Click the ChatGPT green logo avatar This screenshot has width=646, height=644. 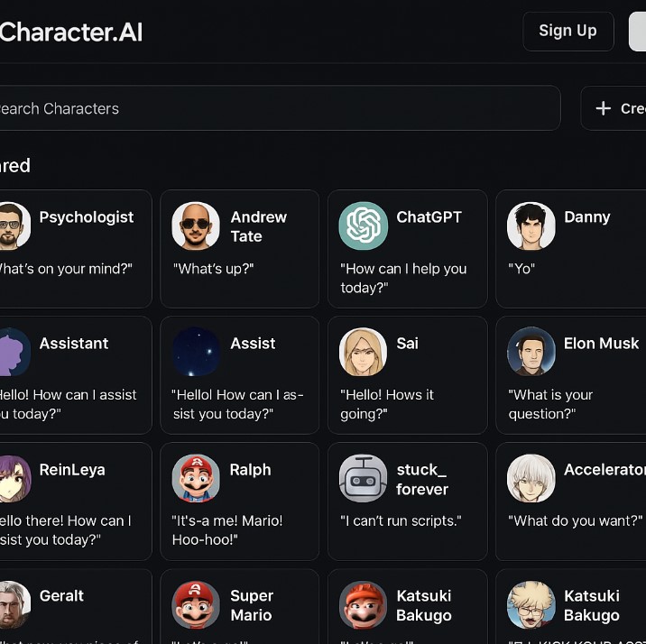point(364,225)
